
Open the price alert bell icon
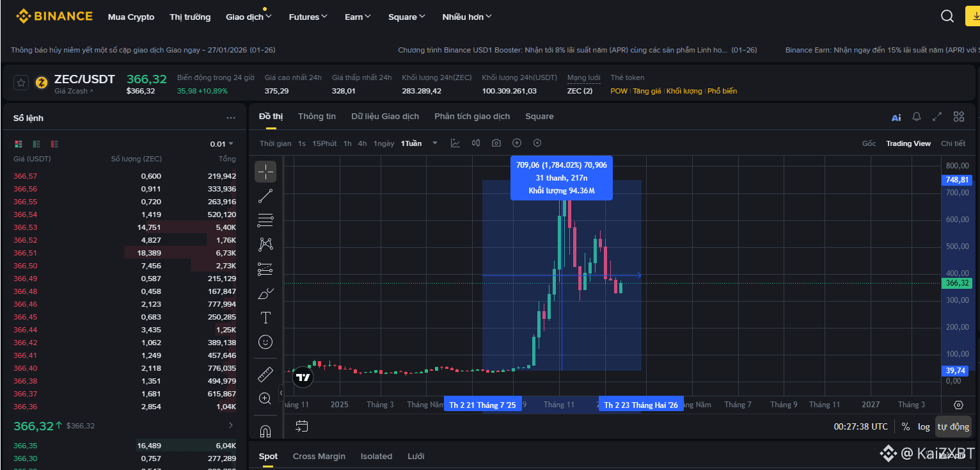917,117
